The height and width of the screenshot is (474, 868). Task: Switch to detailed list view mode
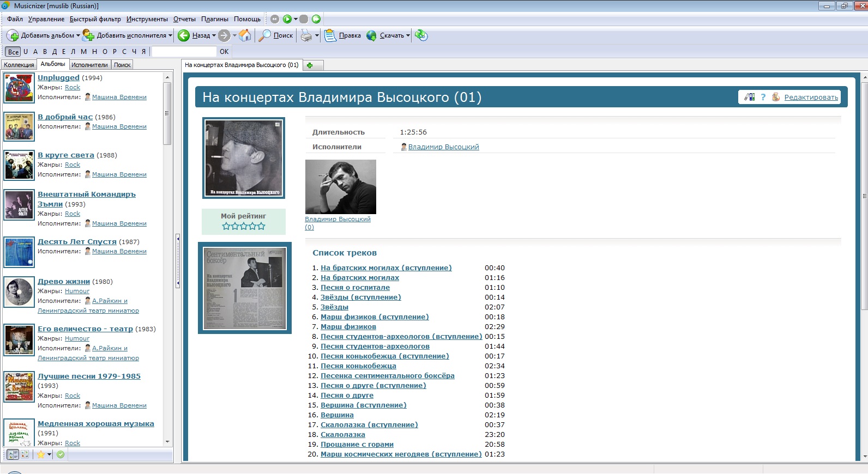(13, 454)
